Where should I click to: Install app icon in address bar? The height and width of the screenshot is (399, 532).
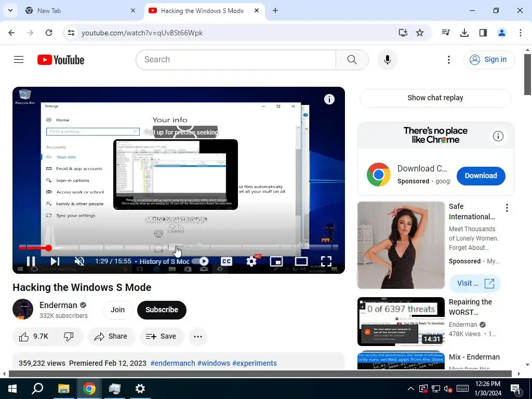(x=403, y=33)
